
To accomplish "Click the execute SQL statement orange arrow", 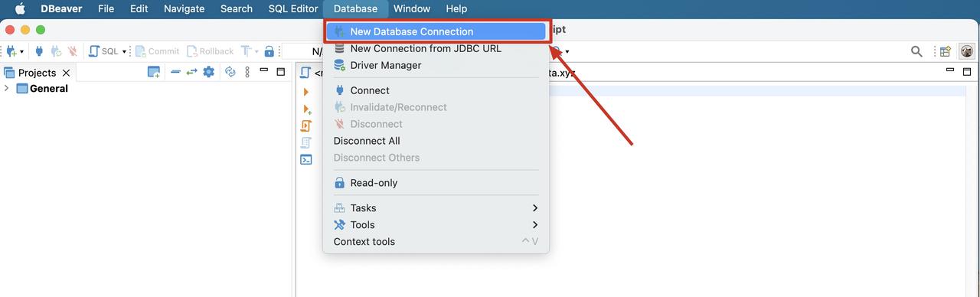I will coord(306,92).
